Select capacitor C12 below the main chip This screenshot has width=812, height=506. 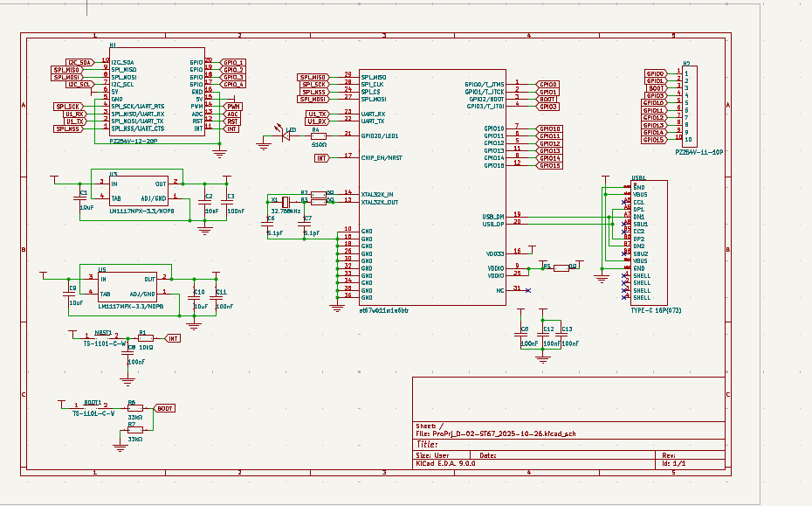547,337
